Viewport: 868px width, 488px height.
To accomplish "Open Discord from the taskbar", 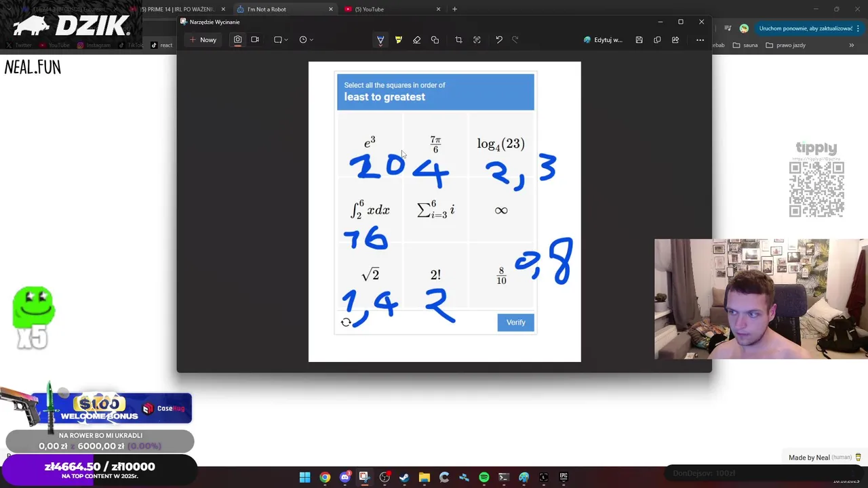I will 345,477.
